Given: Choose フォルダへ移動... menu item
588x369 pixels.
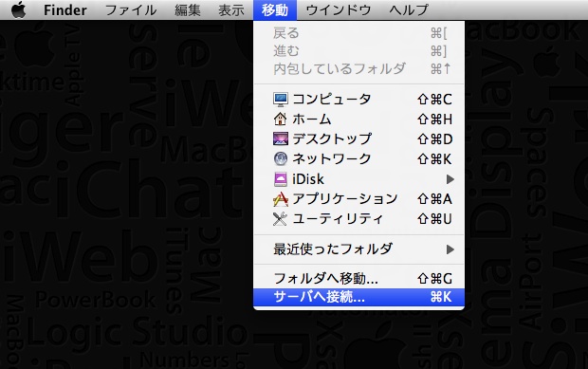Looking at the screenshot, I should click(x=358, y=279).
